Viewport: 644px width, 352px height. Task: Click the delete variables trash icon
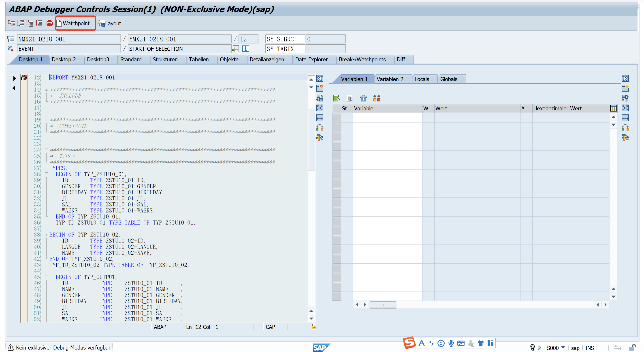(363, 98)
